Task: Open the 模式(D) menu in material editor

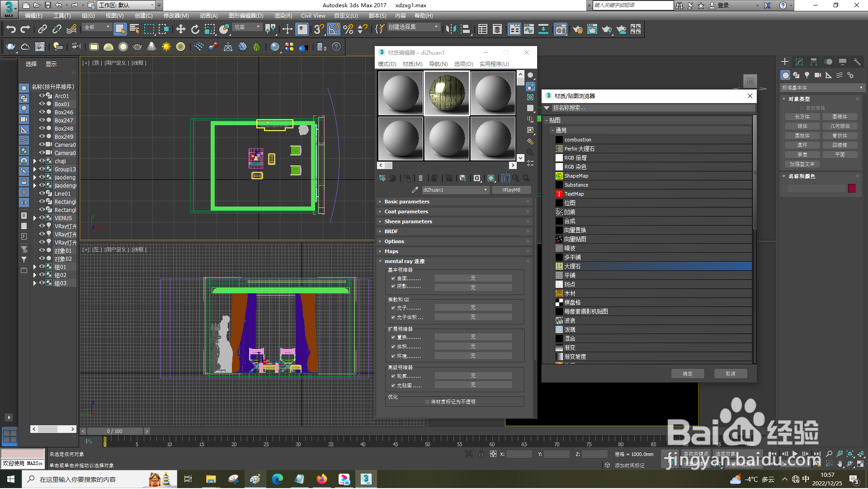Action: coord(386,64)
